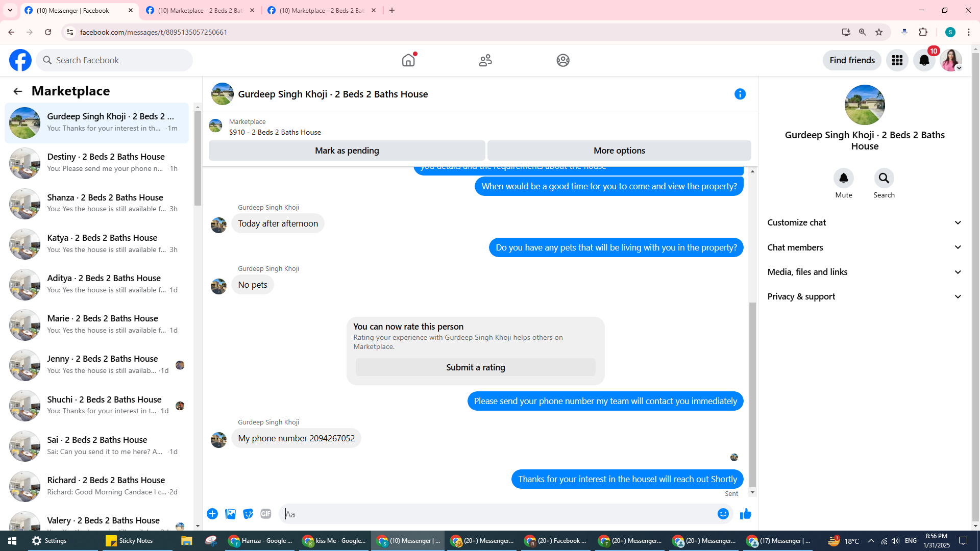980x551 pixels.
Task: Open the emoji picker
Action: point(723,514)
